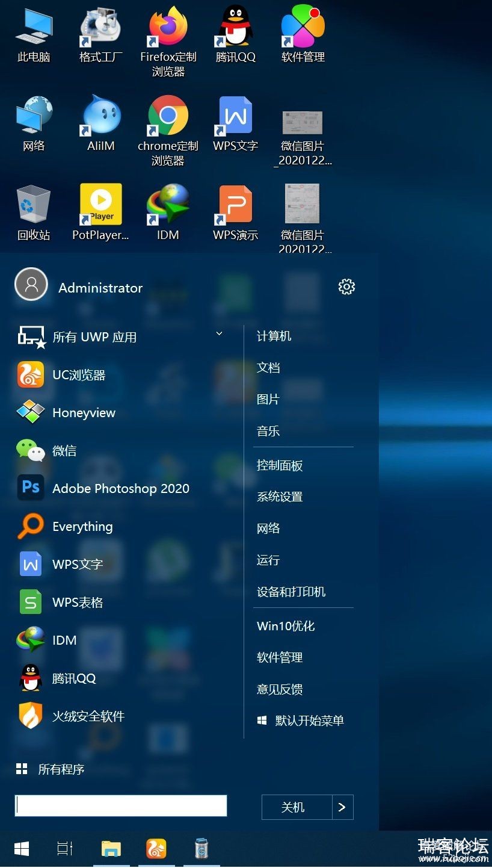
Task: Open 音乐 folder link
Action: click(268, 431)
